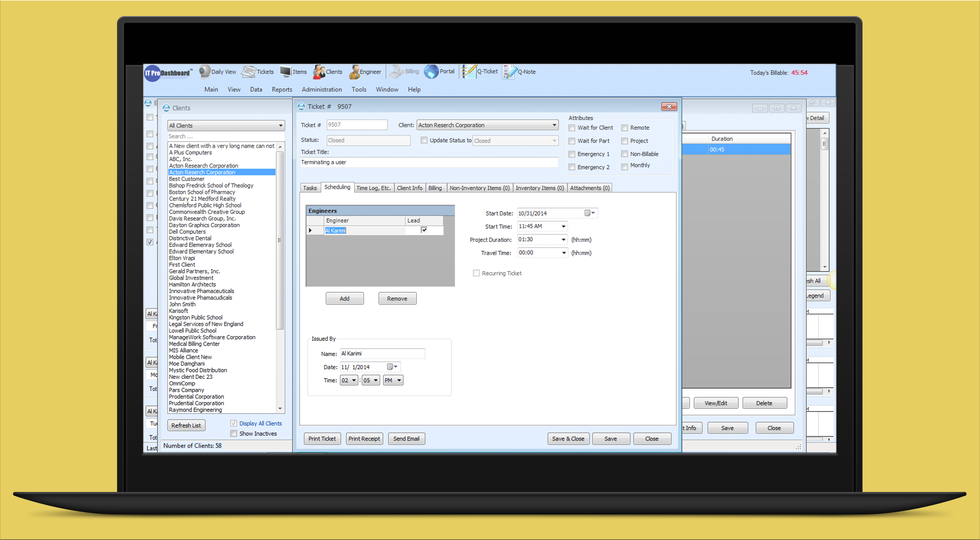
Task: Click the Tickets toolbar icon
Action: click(249, 71)
